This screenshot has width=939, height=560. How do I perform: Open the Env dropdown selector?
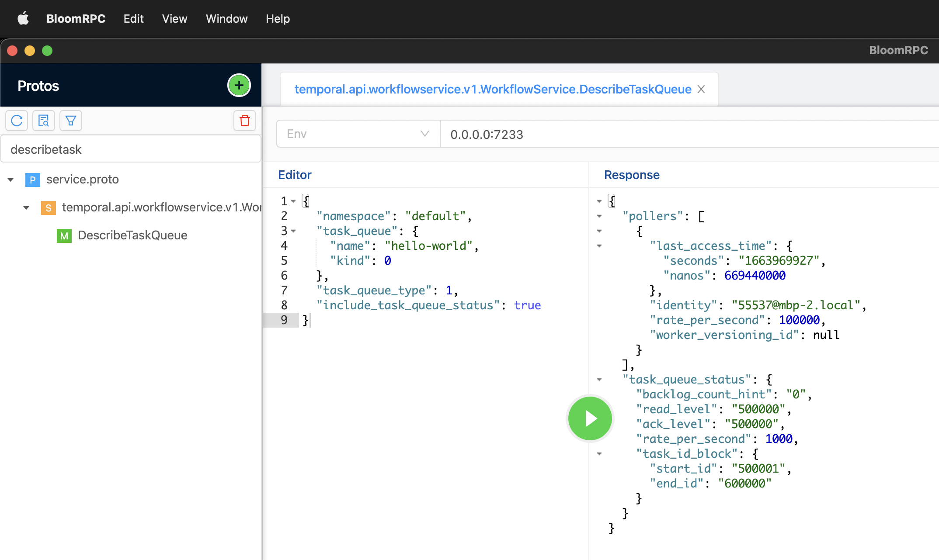(x=358, y=134)
